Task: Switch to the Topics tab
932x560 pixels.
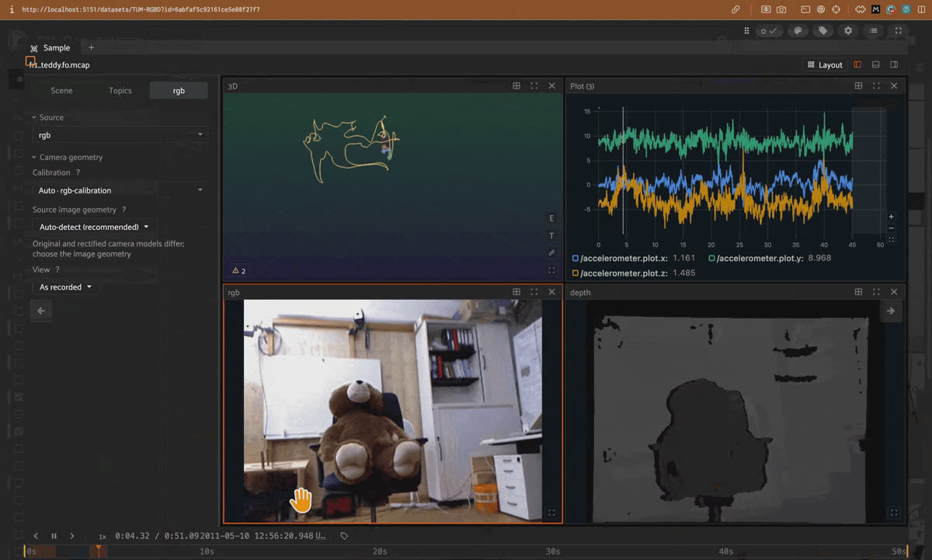Action: tap(120, 91)
